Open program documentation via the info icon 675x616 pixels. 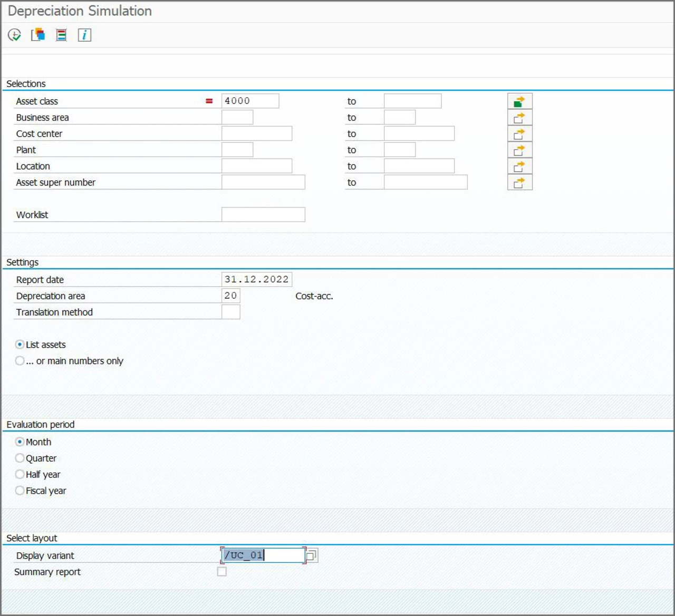point(84,35)
